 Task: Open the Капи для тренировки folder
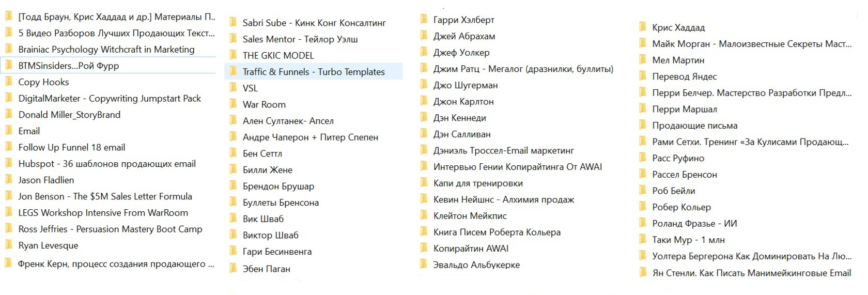(478, 183)
